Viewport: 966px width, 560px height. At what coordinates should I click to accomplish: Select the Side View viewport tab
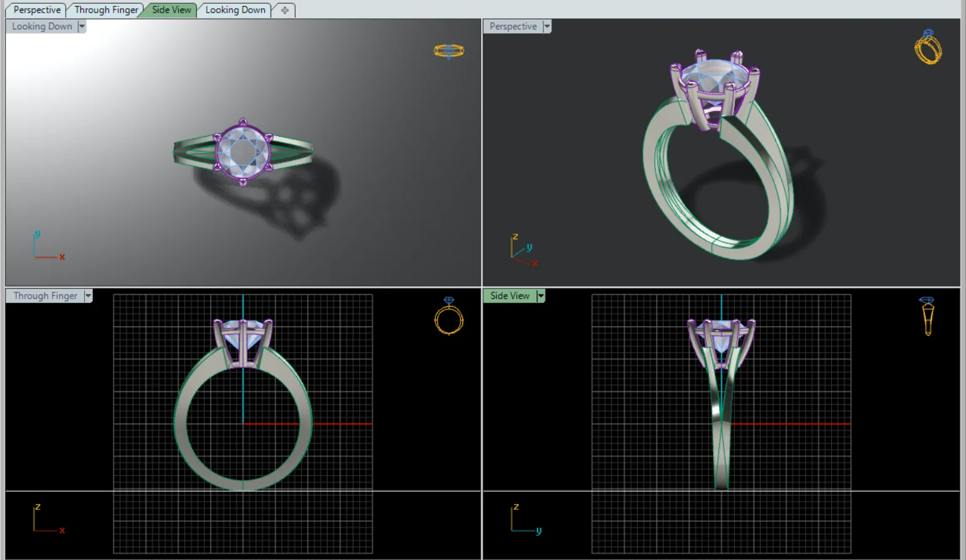coord(171,10)
